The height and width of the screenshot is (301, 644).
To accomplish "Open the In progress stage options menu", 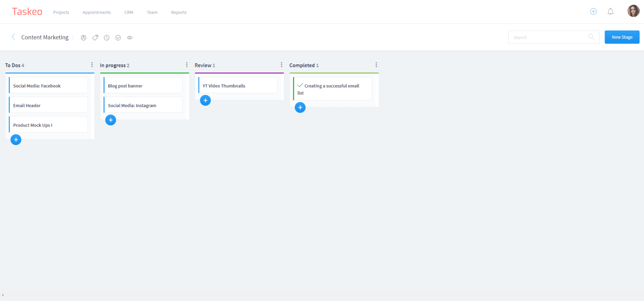I will [x=187, y=65].
